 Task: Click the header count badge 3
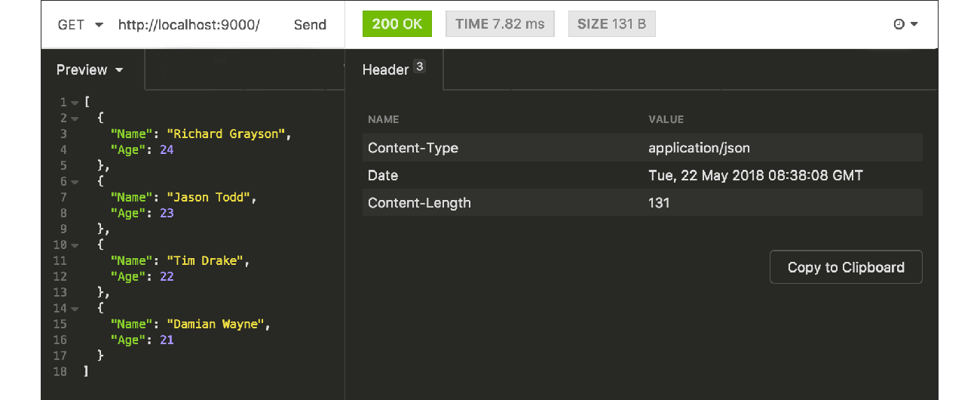point(420,66)
